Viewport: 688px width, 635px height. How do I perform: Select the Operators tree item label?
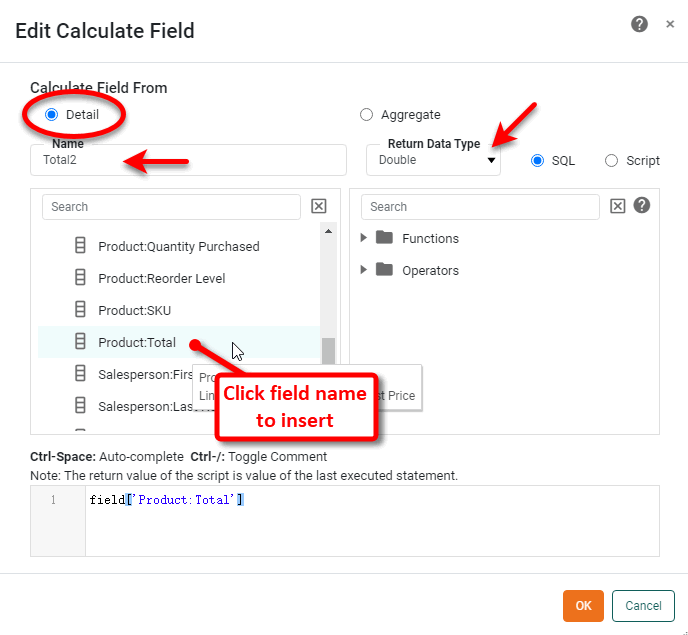pyautogui.click(x=430, y=270)
